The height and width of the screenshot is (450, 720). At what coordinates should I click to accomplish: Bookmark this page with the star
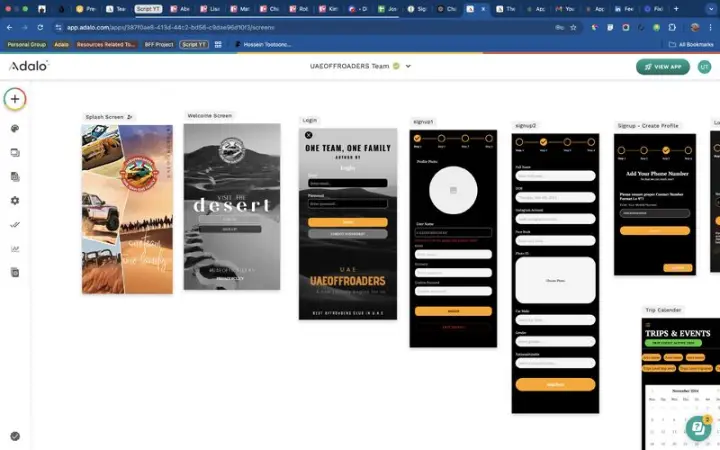click(573, 28)
